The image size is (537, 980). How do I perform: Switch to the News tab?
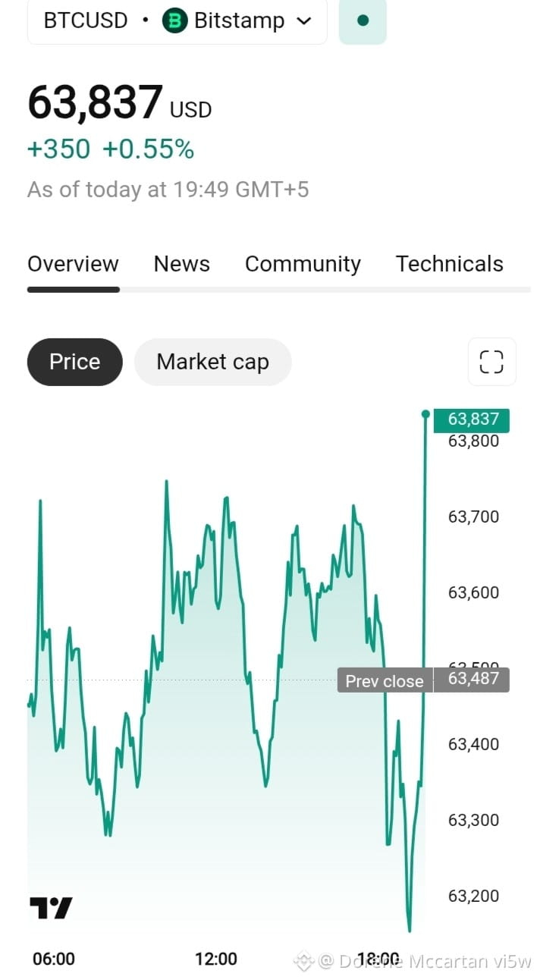point(181,264)
